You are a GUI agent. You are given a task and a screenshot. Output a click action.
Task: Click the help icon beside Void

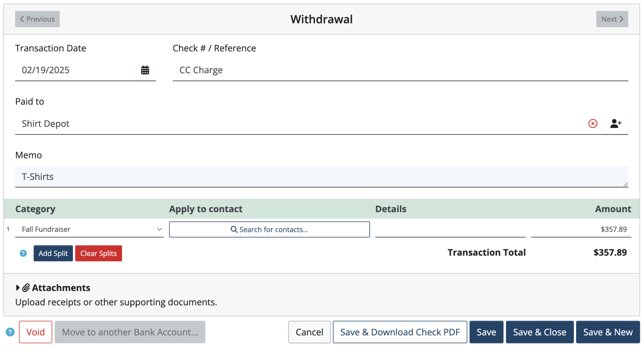click(9, 332)
